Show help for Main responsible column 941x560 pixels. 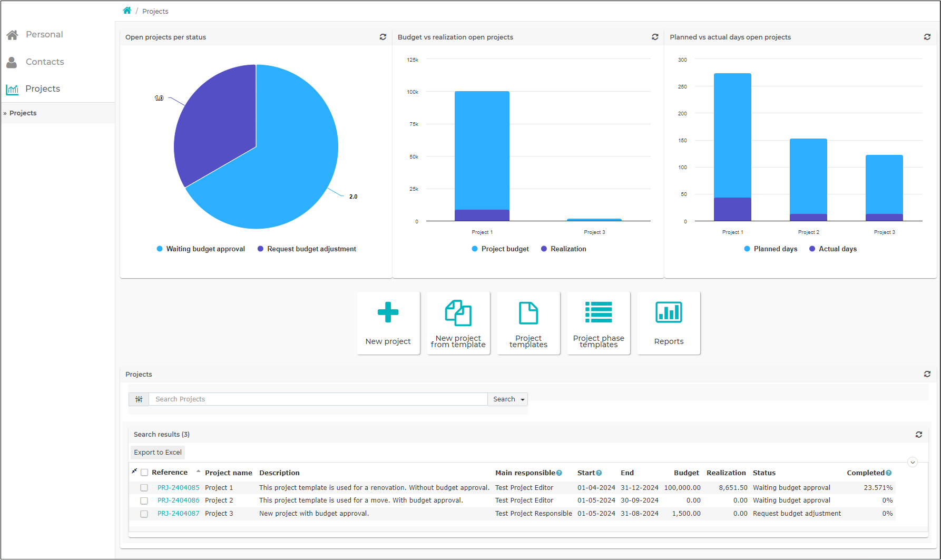(560, 473)
